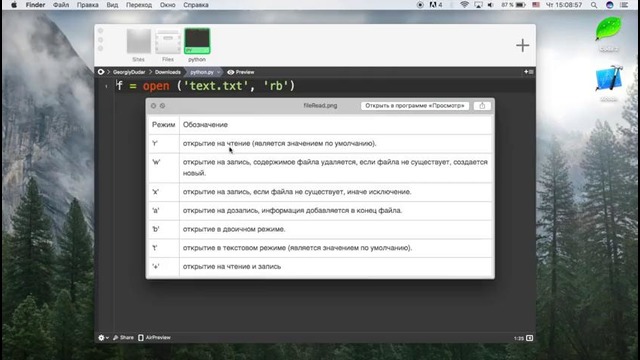
Task: Open the AirPlay display menu
Action: (478, 5)
